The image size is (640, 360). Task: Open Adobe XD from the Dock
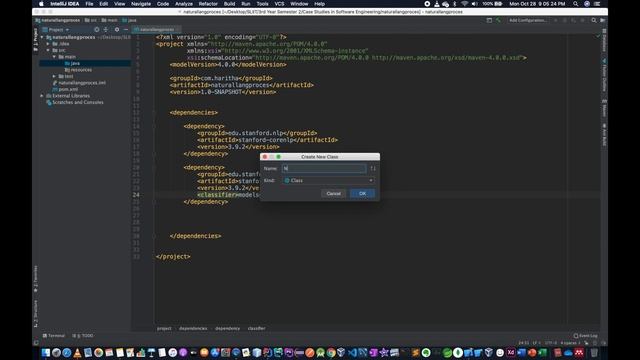point(511,353)
